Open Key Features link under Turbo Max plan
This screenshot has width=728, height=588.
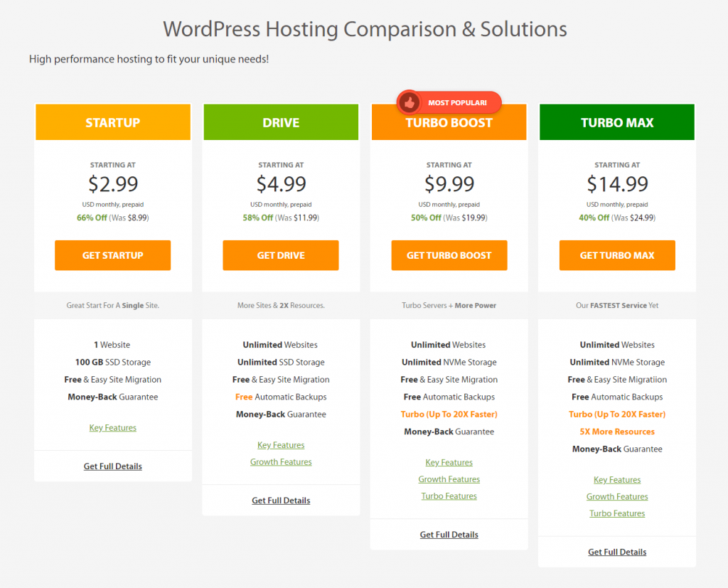pos(617,480)
